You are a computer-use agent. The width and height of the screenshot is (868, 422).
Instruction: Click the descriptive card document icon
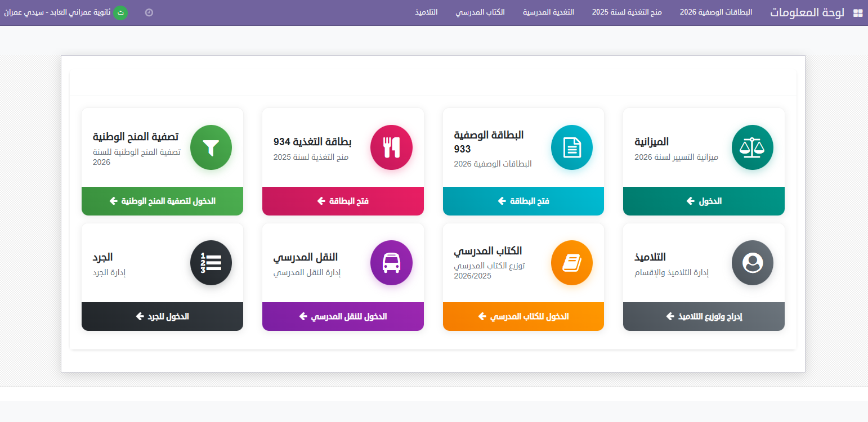tap(571, 147)
